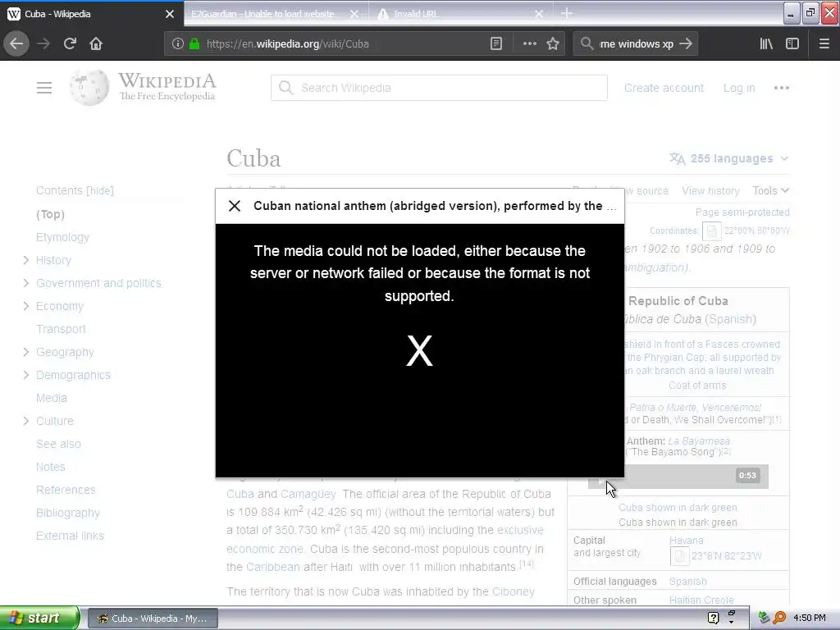
Task: Open the orange search tray icon
Action: pyautogui.click(x=779, y=618)
